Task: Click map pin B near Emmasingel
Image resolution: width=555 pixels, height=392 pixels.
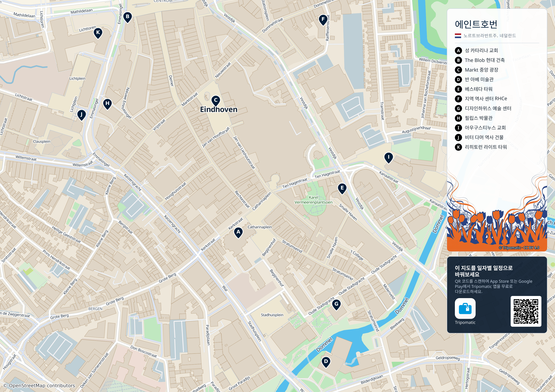Action: [x=128, y=17]
